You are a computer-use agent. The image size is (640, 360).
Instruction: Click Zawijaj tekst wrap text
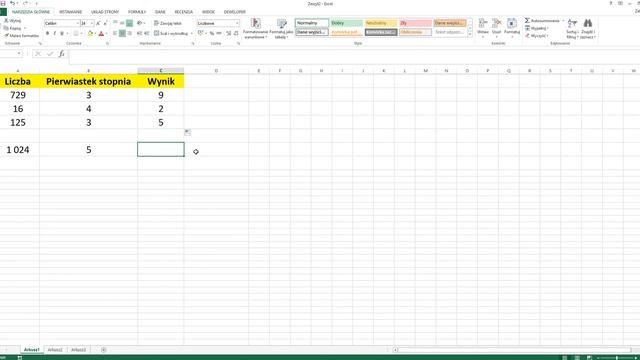pyautogui.click(x=168, y=23)
